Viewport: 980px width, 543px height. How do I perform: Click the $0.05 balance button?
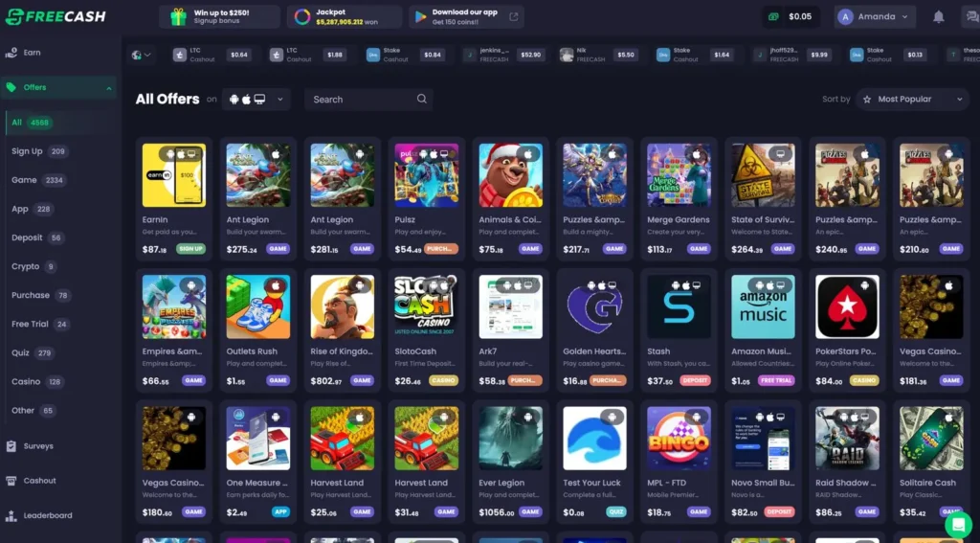791,17
